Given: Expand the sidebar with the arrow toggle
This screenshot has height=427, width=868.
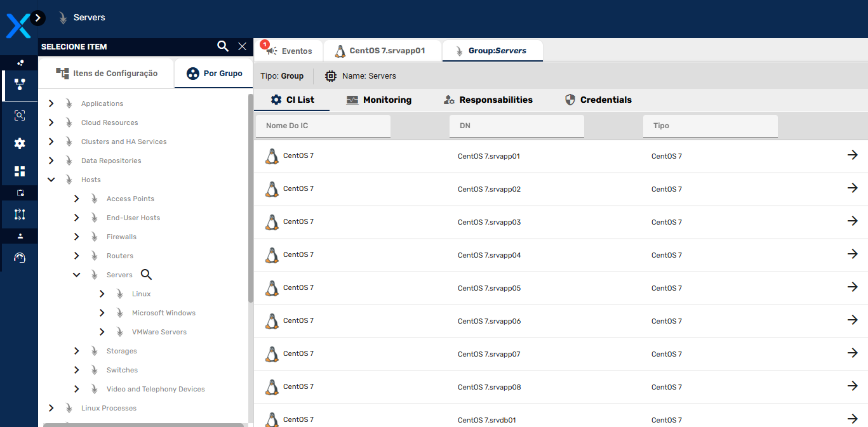Looking at the screenshot, I should coord(38,18).
